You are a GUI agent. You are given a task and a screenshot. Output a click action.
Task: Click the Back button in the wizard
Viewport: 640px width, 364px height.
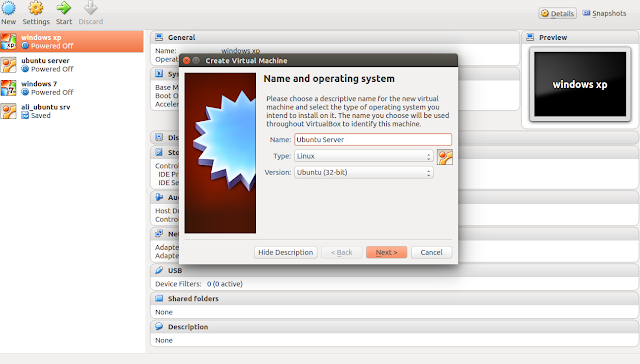point(342,252)
